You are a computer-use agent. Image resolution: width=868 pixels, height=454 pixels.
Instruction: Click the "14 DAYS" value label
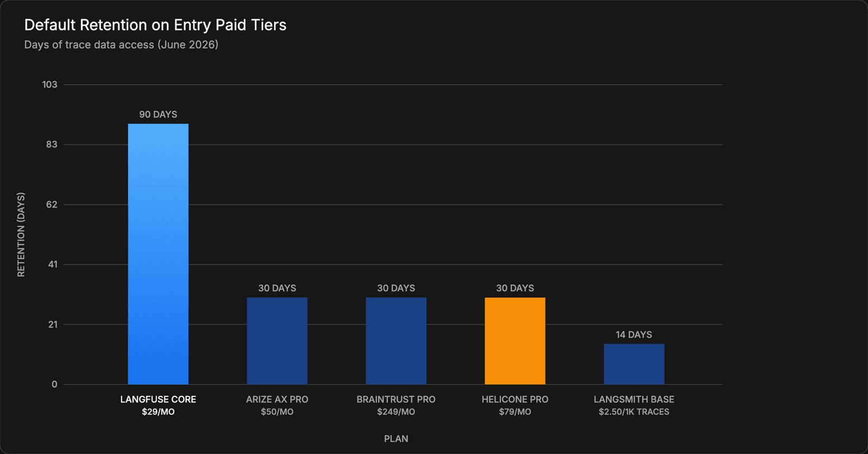pos(634,335)
